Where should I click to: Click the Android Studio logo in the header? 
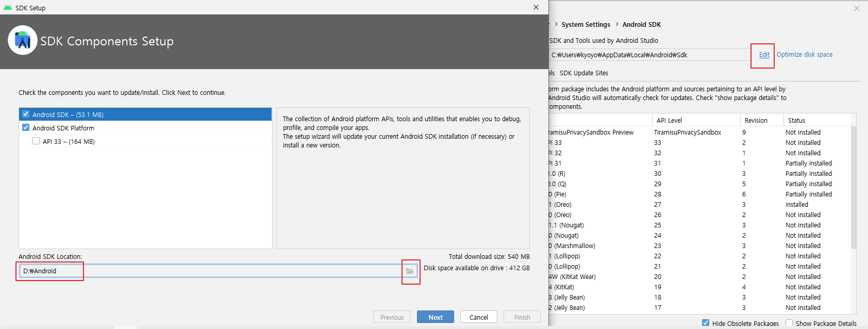click(x=23, y=40)
